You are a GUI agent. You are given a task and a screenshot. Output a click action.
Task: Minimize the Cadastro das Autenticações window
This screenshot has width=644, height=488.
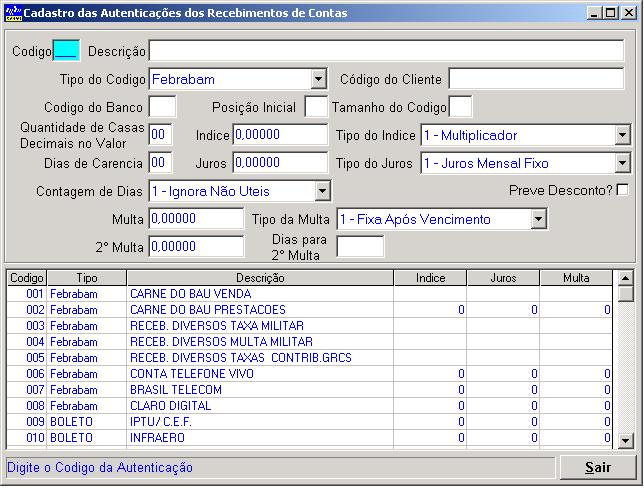(593, 13)
